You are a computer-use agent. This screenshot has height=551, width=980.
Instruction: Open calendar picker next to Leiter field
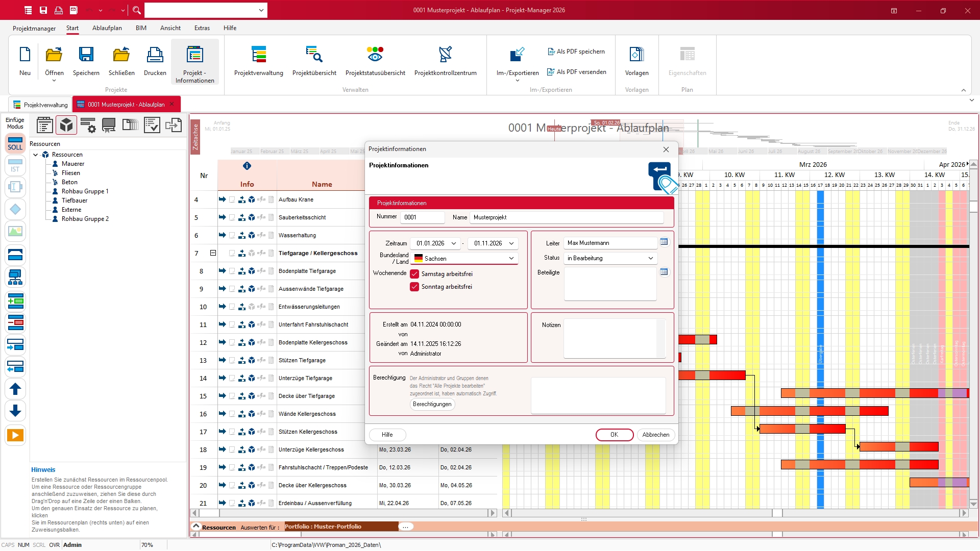click(664, 242)
